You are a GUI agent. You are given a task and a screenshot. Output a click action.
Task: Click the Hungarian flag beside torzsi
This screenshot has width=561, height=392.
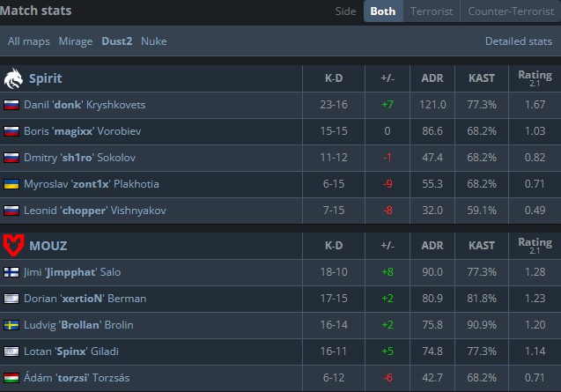click(x=12, y=378)
